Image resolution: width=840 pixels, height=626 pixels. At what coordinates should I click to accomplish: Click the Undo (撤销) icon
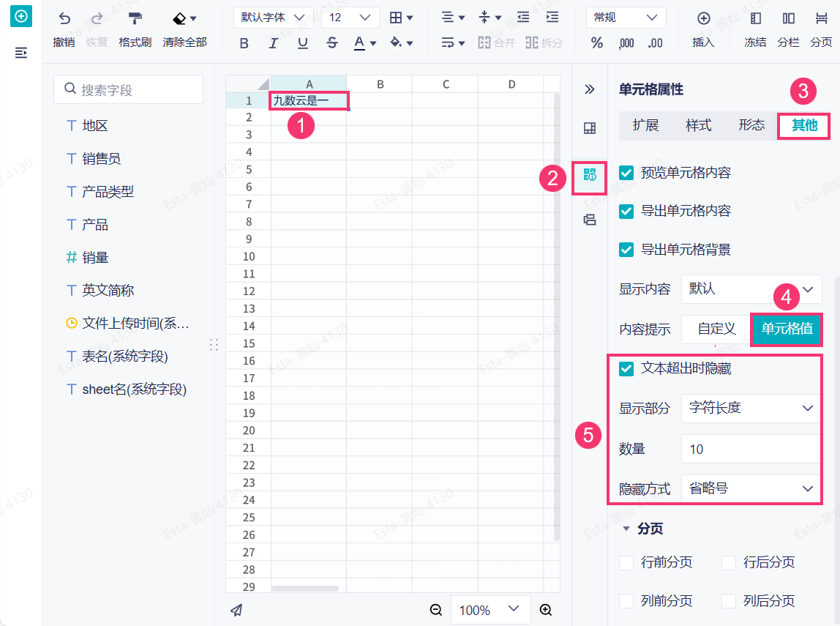(x=64, y=19)
